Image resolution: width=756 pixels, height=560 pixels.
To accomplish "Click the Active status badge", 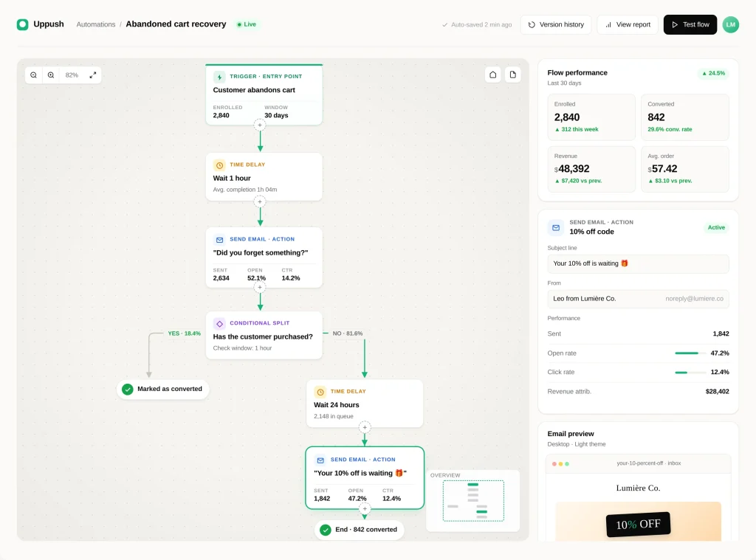I will (x=716, y=227).
